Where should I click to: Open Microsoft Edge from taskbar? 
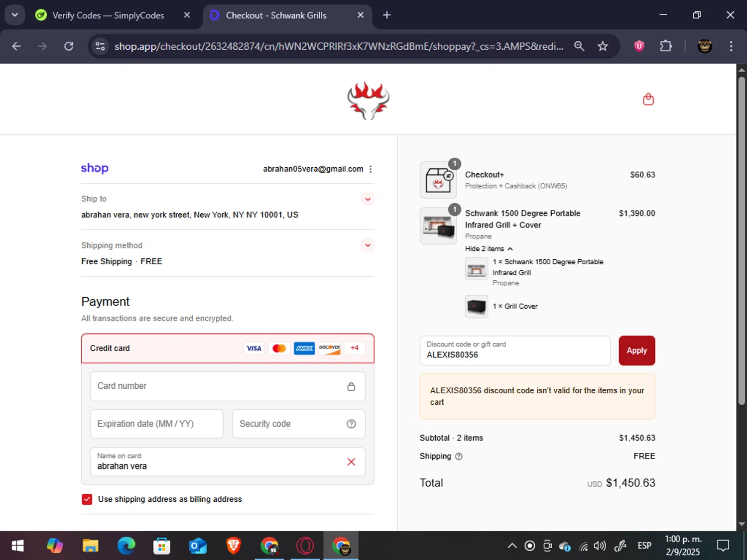click(126, 546)
